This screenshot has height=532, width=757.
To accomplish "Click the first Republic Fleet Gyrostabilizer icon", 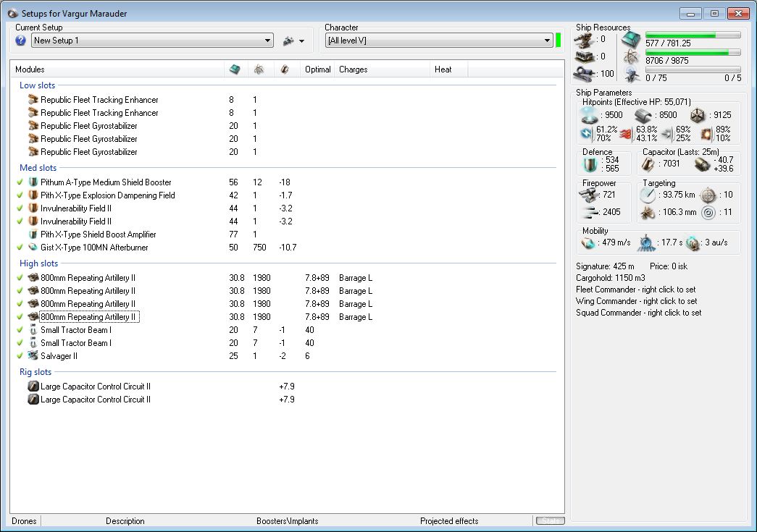I will coord(33,126).
